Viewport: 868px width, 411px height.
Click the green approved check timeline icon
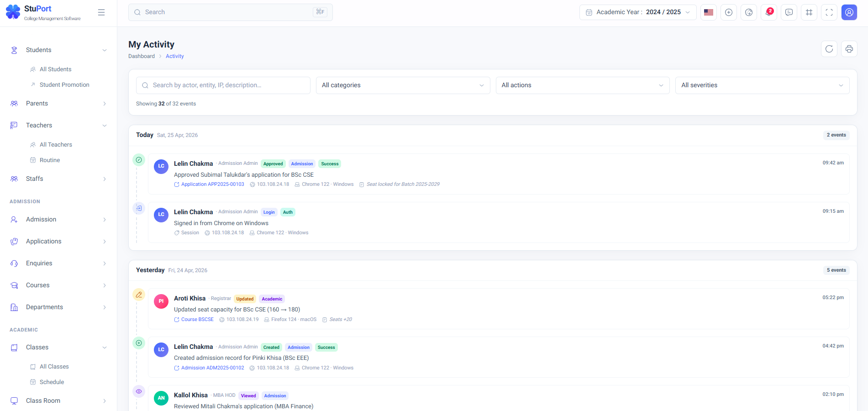point(139,160)
